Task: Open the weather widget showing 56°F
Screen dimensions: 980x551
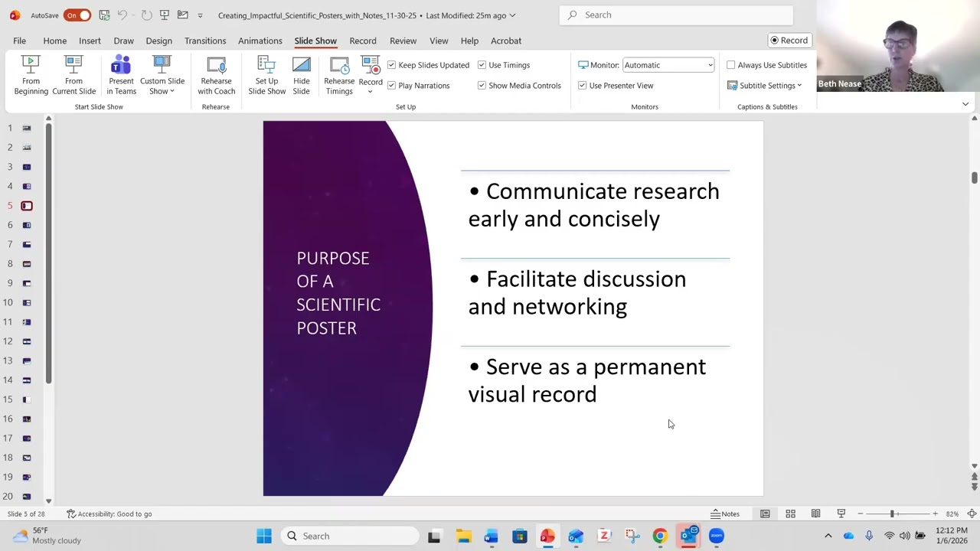Action: tap(46, 536)
